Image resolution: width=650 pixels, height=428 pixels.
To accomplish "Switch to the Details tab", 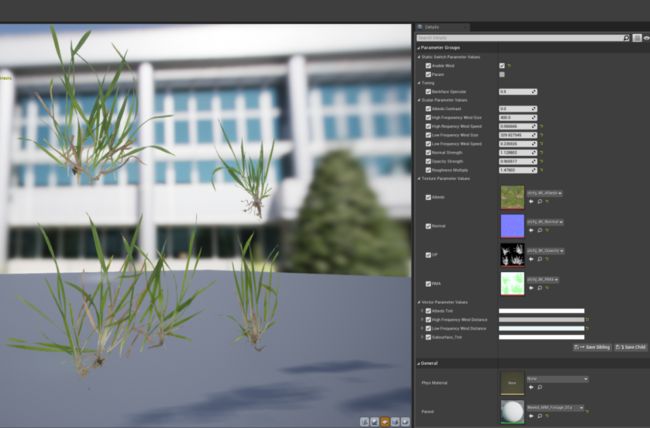I will click(x=442, y=27).
